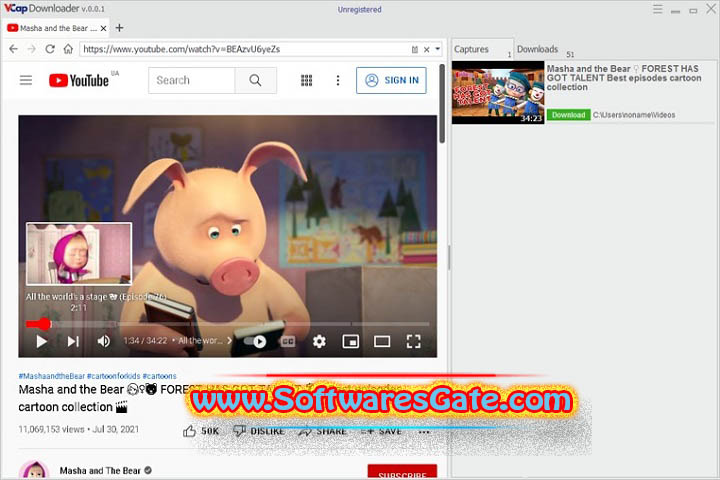Viewport: 720px width, 480px height.
Task: Clear the address bar with the X icon
Action: click(x=427, y=49)
